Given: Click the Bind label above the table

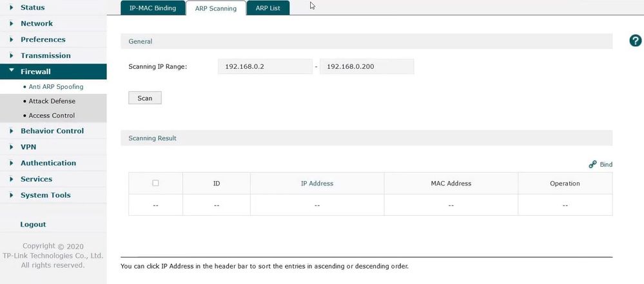Looking at the screenshot, I should point(606,165).
